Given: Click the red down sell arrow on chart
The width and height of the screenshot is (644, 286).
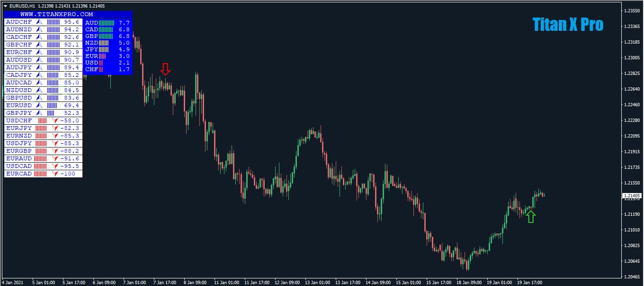Looking at the screenshot, I should coord(165,69).
